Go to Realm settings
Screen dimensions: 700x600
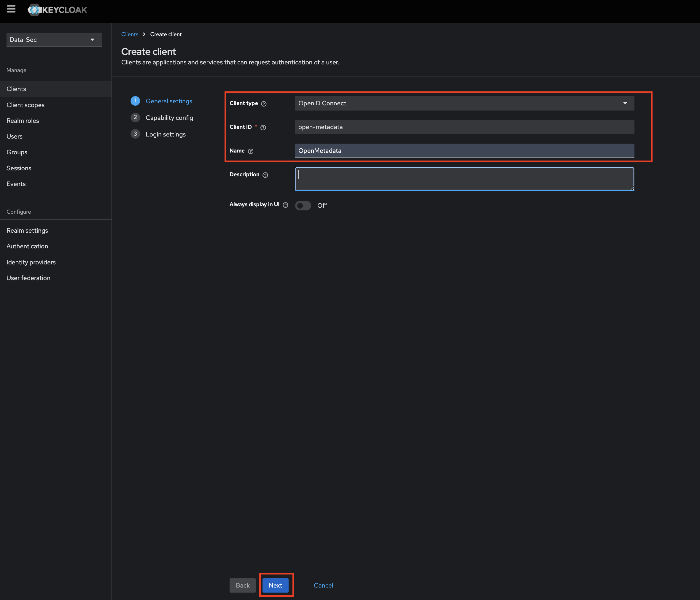[x=27, y=230]
